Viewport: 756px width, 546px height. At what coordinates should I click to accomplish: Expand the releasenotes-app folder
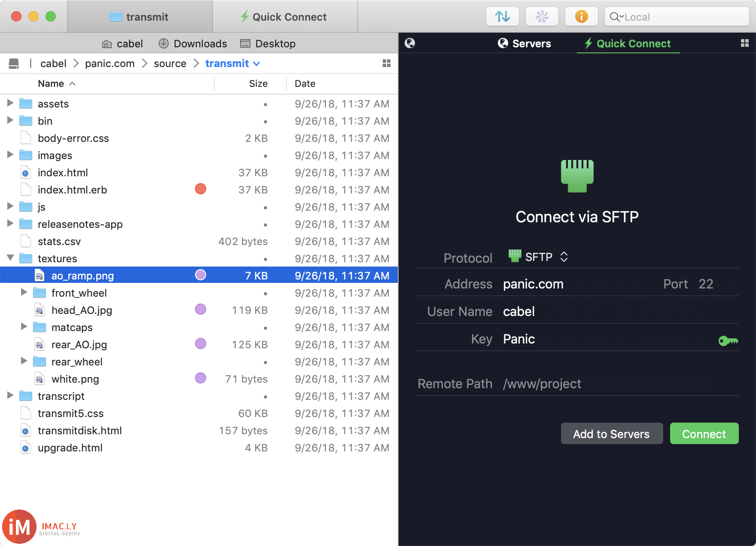(x=10, y=224)
